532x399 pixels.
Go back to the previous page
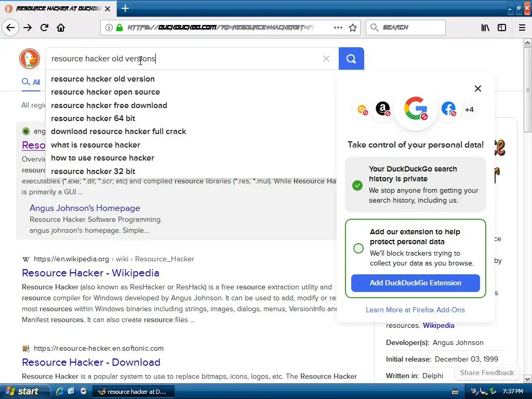10,28
